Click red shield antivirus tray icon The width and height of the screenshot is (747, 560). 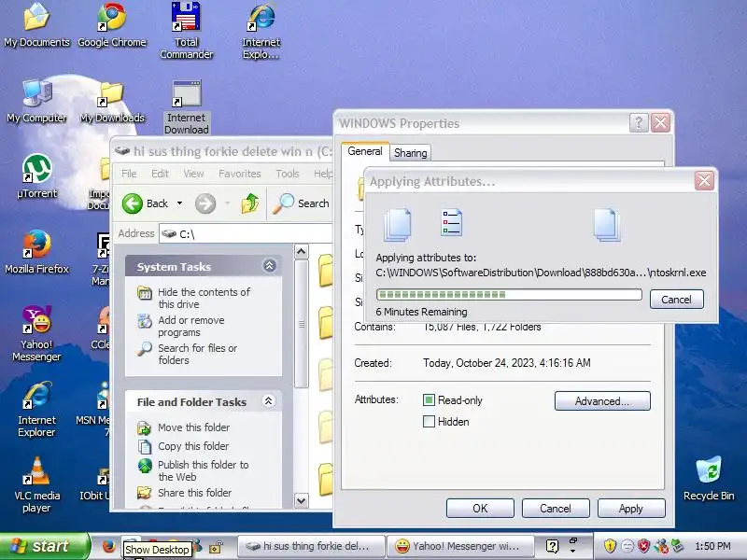pyautogui.click(x=643, y=546)
